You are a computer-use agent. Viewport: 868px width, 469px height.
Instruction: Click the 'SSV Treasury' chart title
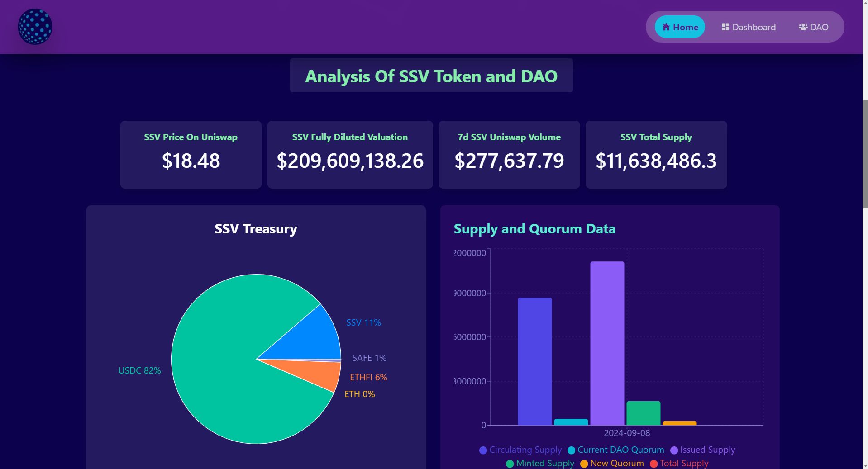click(x=256, y=229)
